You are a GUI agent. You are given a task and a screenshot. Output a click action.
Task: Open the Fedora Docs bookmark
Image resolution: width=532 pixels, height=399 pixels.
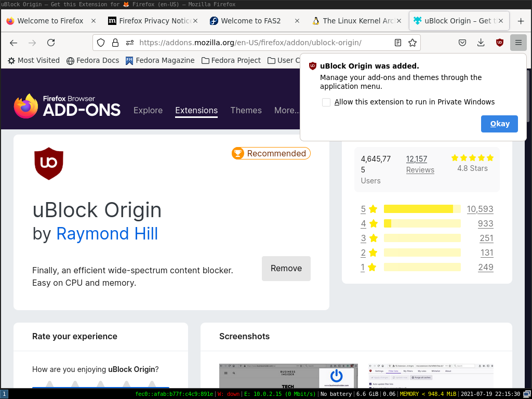click(92, 60)
